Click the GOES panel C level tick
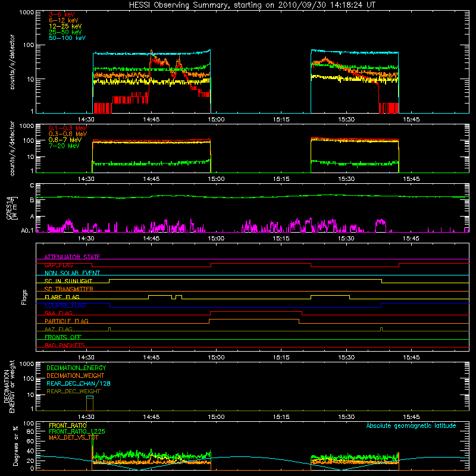This screenshot has height=476, width=476. tap(32, 186)
